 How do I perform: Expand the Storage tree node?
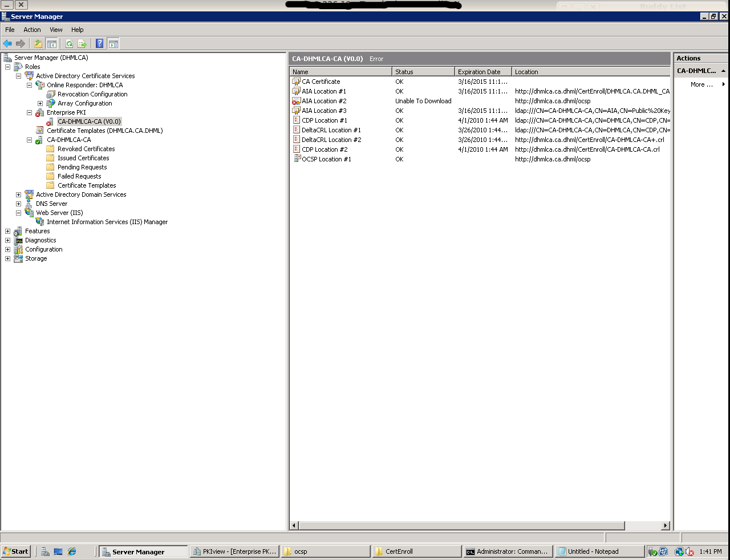point(7,258)
